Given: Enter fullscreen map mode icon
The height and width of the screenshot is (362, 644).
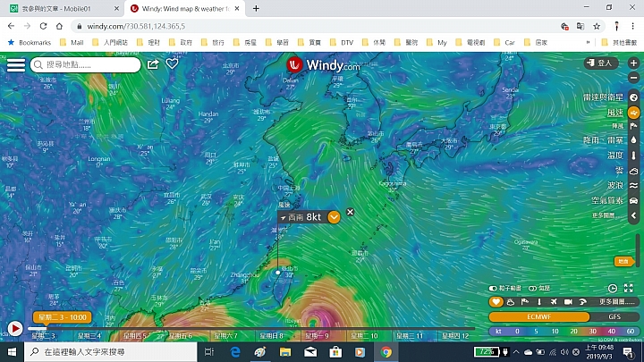Looking at the screenshot, I should [629, 289].
